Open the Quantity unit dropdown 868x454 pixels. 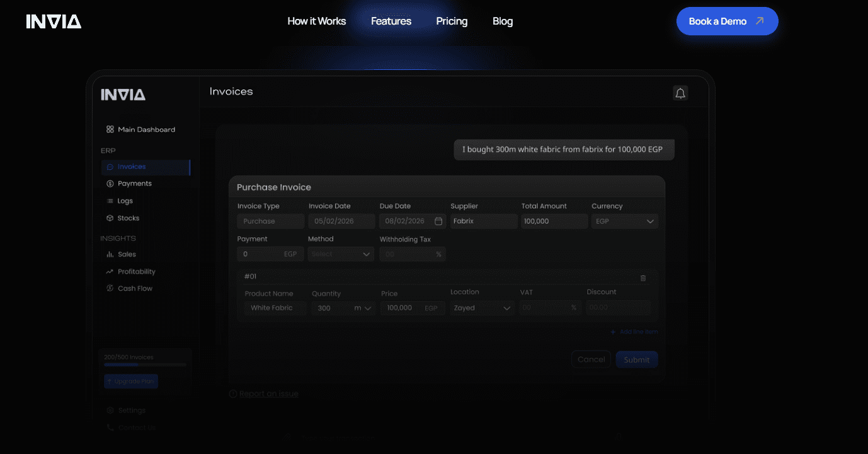click(363, 308)
